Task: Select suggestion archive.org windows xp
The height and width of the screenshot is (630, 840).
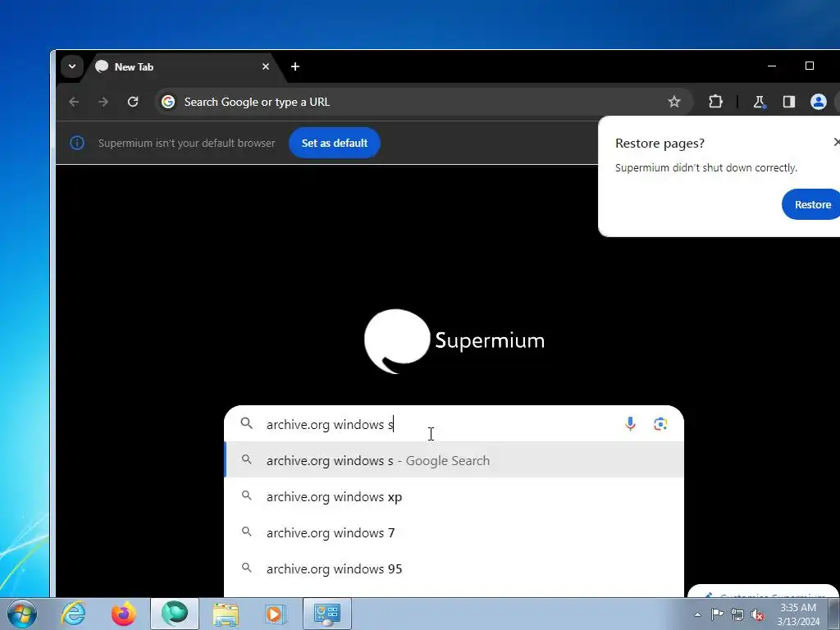Action: click(x=454, y=496)
